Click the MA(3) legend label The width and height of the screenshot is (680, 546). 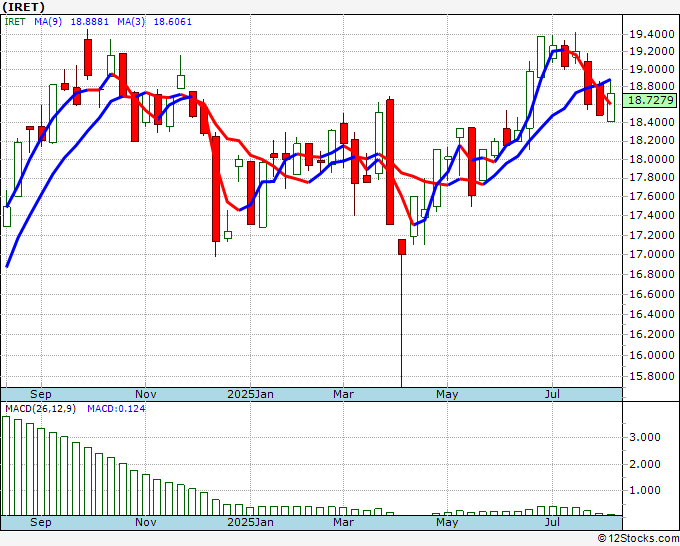click(x=131, y=22)
